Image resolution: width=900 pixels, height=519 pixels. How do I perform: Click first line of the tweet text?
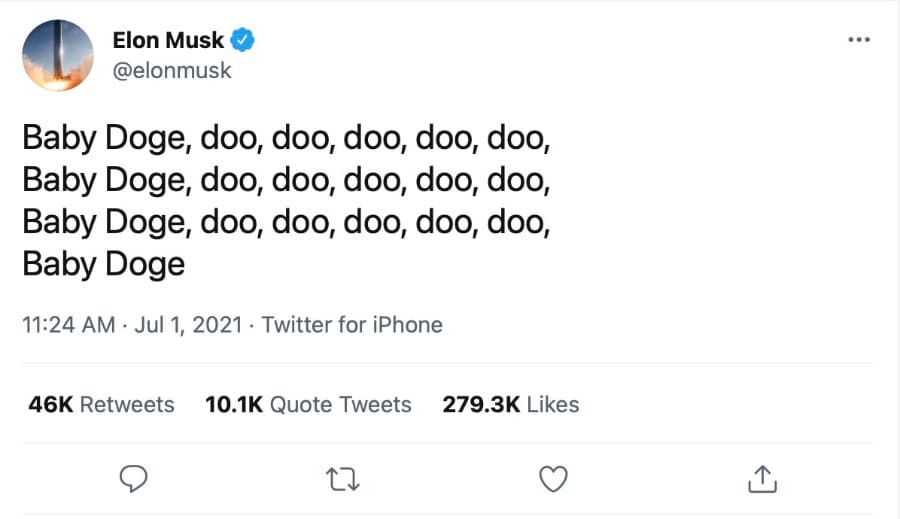[x=286, y=138]
